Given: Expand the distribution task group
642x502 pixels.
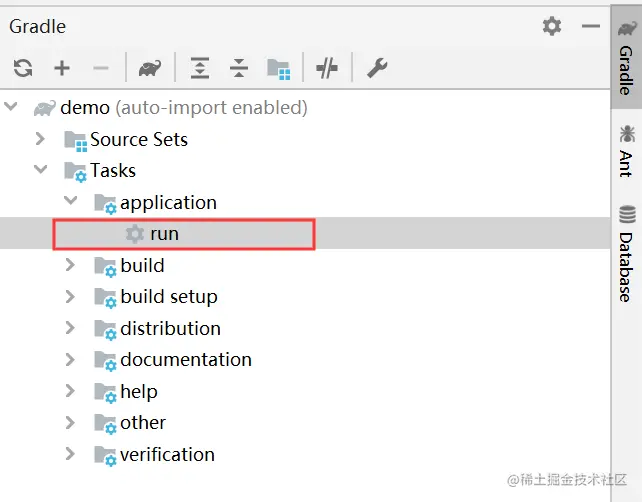Looking at the screenshot, I should click(70, 328).
